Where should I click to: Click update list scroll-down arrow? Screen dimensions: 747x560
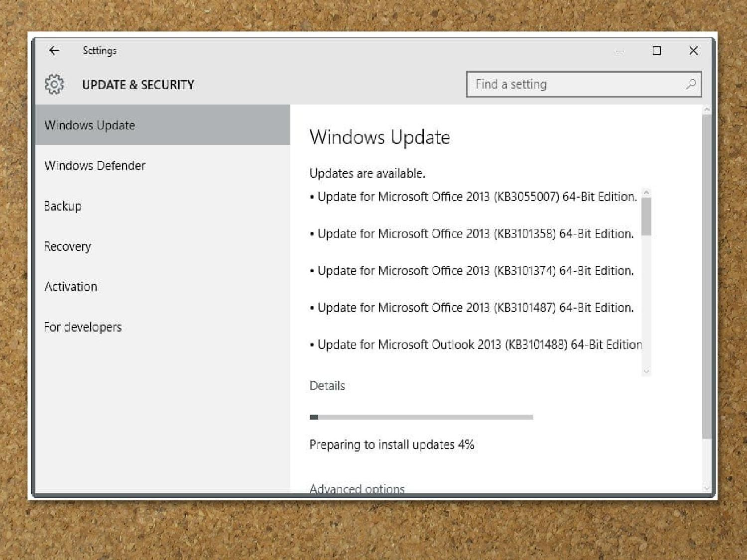point(646,371)
